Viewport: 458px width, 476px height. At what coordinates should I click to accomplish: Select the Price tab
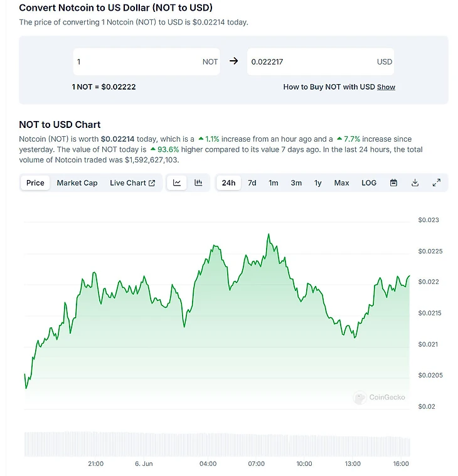[x=35, y=182]
